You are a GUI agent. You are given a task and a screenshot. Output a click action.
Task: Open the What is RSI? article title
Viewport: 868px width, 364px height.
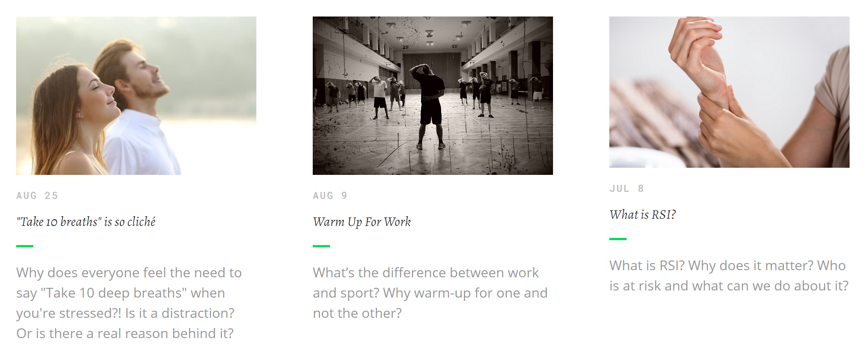(x=643, y=215)
